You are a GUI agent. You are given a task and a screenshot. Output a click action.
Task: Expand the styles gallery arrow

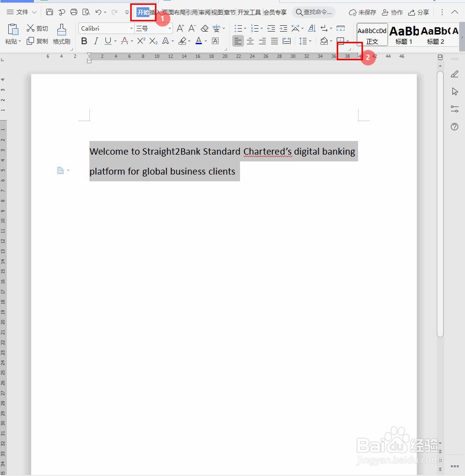point(462,37)
